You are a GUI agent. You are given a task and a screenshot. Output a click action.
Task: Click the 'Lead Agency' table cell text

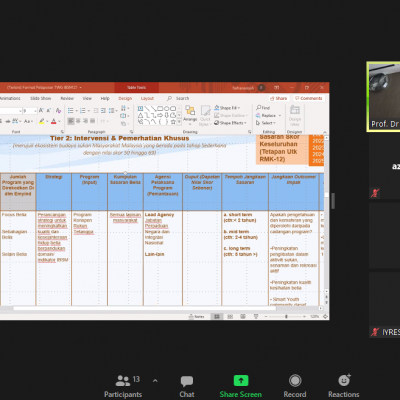click(x=159, y=215)
